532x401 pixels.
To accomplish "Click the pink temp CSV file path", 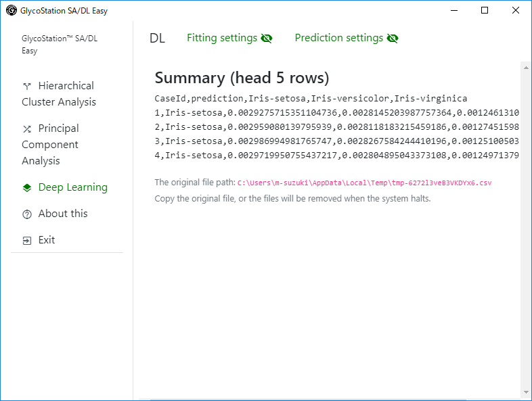I will coord(364,183).
